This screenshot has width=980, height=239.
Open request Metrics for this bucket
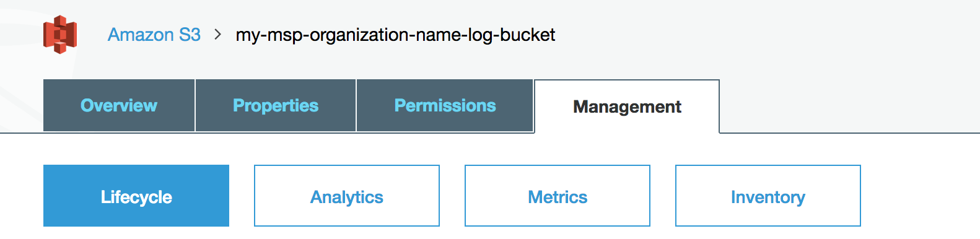[x=558, y=196]
